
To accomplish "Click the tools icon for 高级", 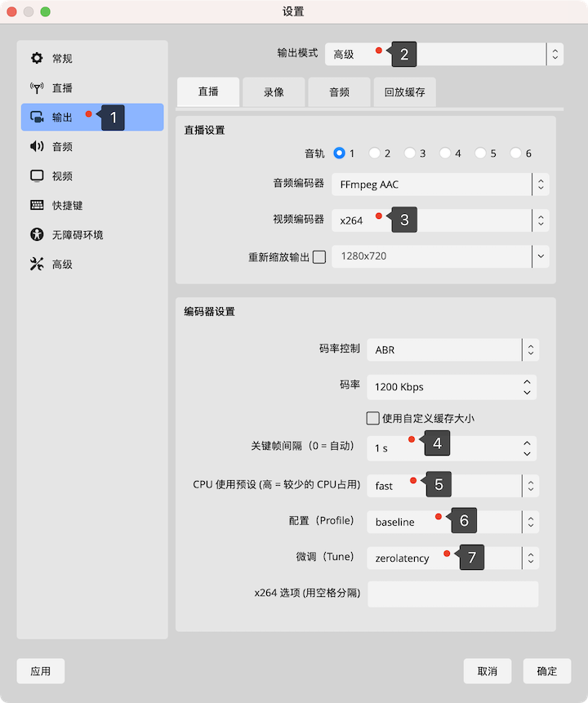I will (37, 265).
